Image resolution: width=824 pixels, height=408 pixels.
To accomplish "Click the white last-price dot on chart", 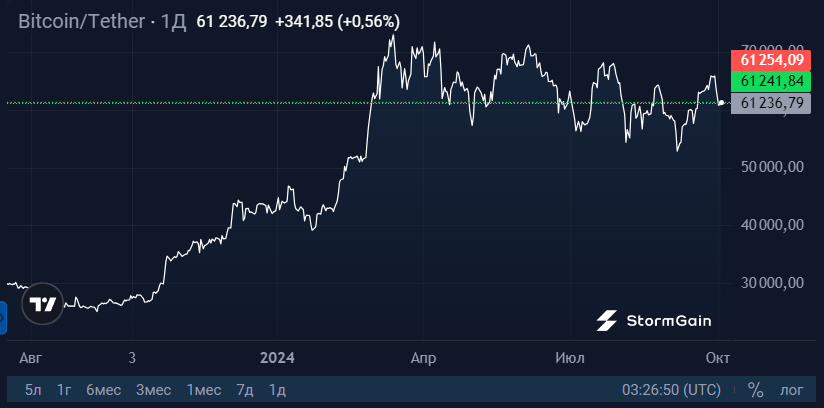I will (722, 102).
